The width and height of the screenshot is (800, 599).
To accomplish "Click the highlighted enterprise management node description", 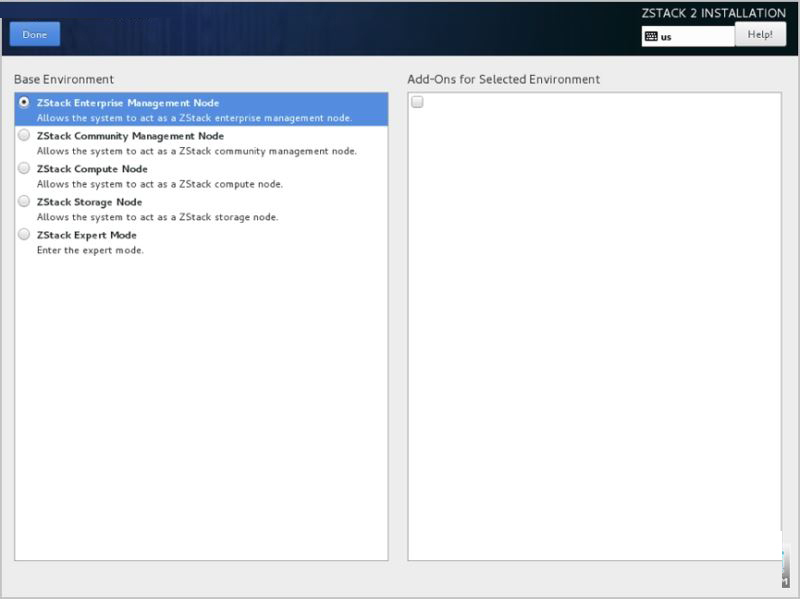I will click(x=194, y=118).
